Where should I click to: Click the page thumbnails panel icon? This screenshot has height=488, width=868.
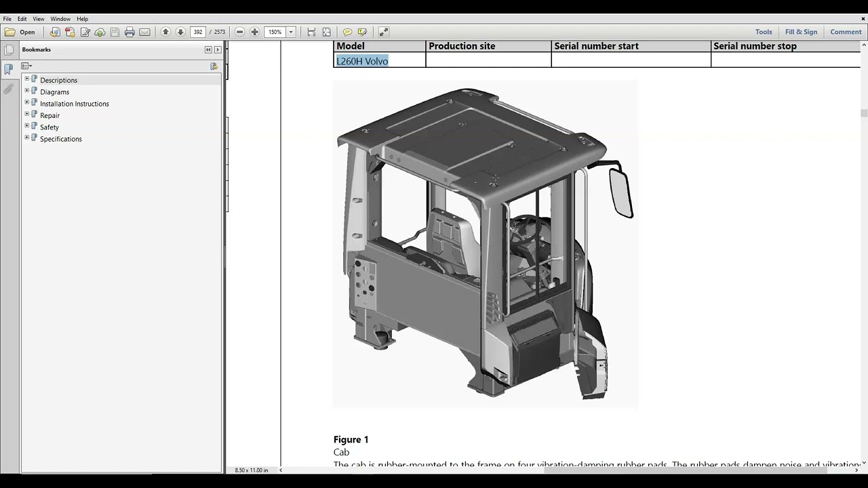pyautogui.click(x=9, y=50)
